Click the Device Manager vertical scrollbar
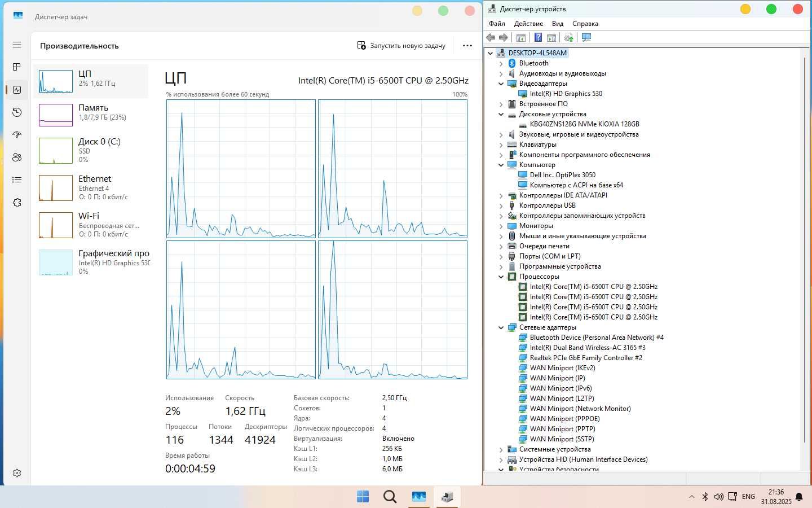This screenshot has width=812, height=508. (805, 248)
